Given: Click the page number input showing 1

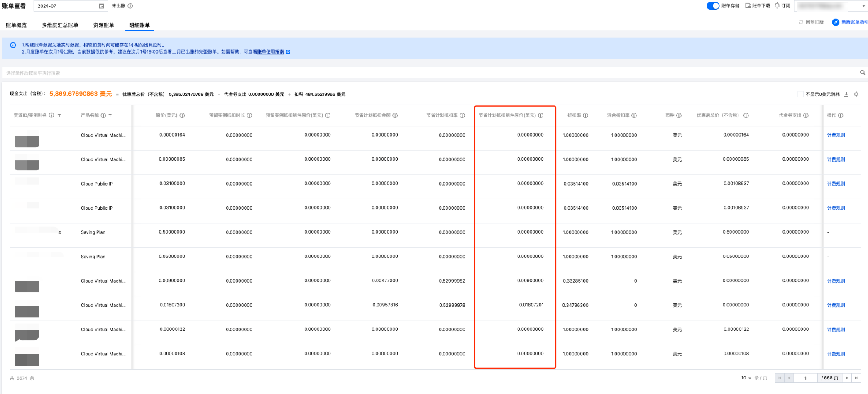Looking at the screenshot, I should click(806, 378).
